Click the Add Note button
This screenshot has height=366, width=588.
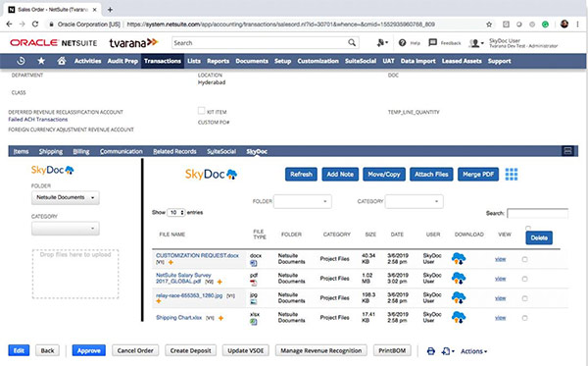click(340, 175)
